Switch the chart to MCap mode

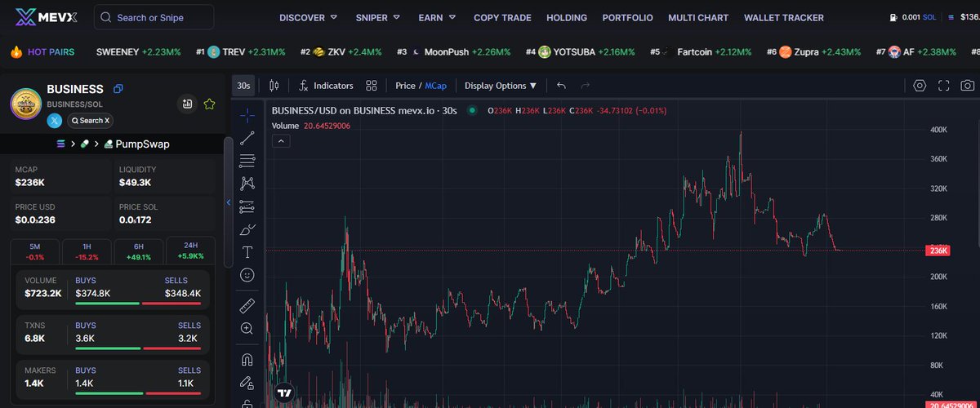[x=436, y=85]
